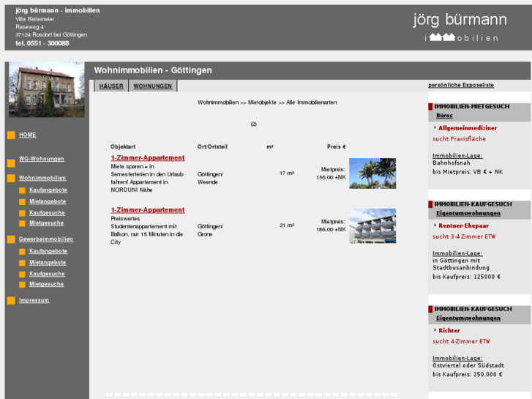
Task: Click the '17 m²' size value
Action: point(287,174)
